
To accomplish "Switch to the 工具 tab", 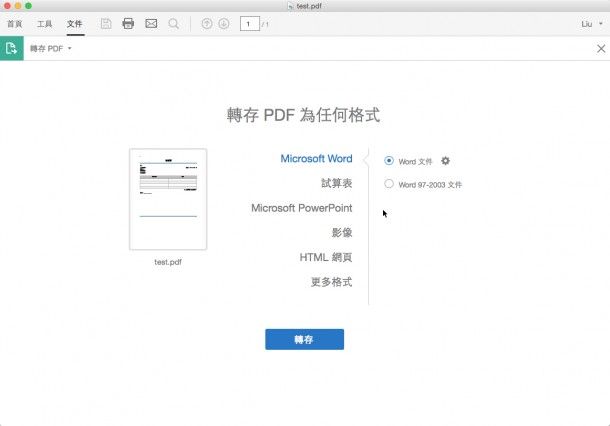I will point(44,24).
